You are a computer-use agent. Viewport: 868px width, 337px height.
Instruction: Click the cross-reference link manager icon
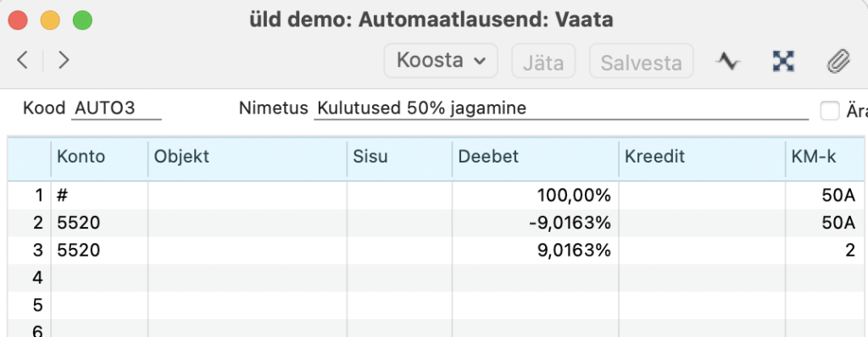tap(783, 61)
